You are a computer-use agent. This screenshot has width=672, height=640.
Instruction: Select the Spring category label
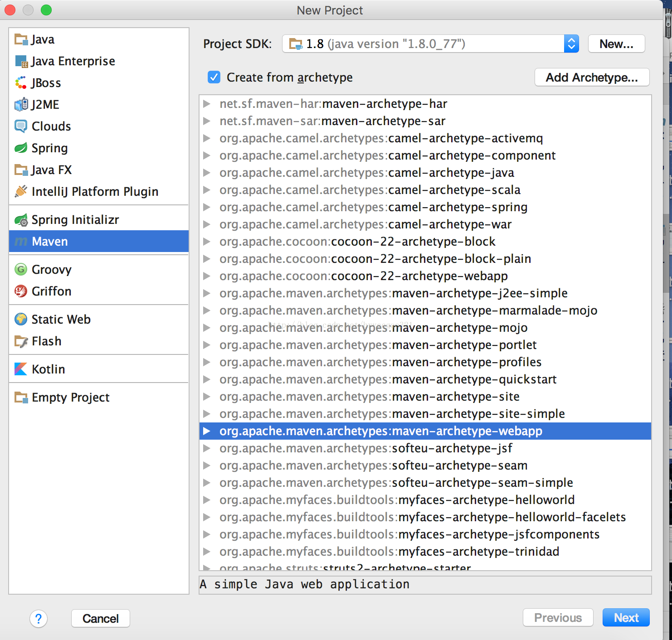pyautogui.click(x=50, y=148)
